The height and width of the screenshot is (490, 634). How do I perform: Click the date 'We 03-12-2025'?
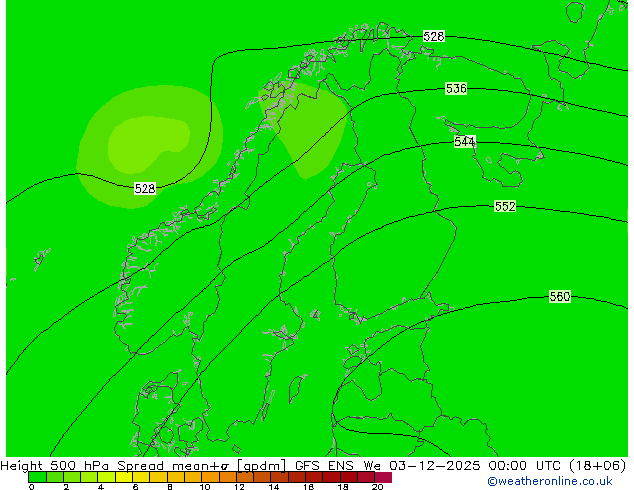click(x=422, y=465)
